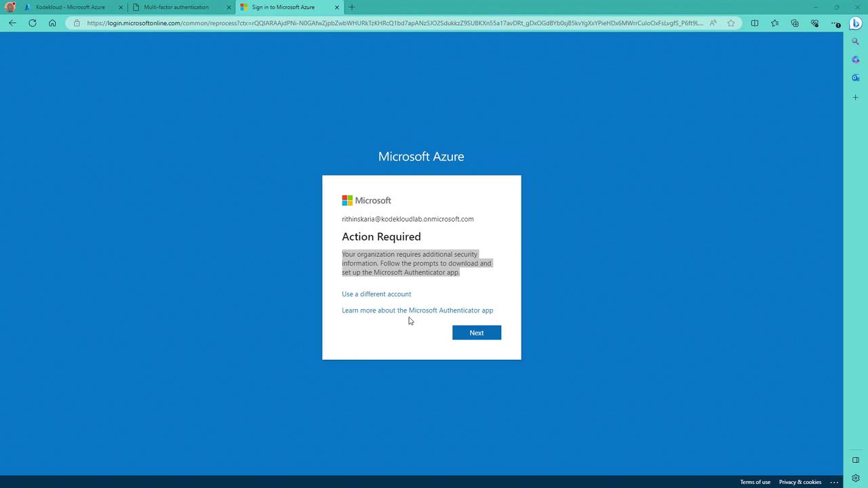This screenshot has height=488, width=868.
Task: Open sidebar settings gear
Action: click(x=856, y=478)
